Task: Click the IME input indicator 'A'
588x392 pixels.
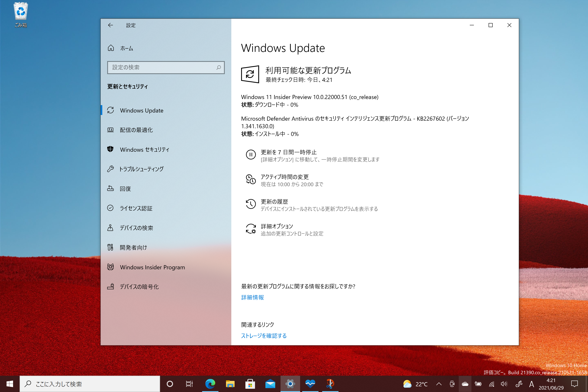Action: pos(531,384)
